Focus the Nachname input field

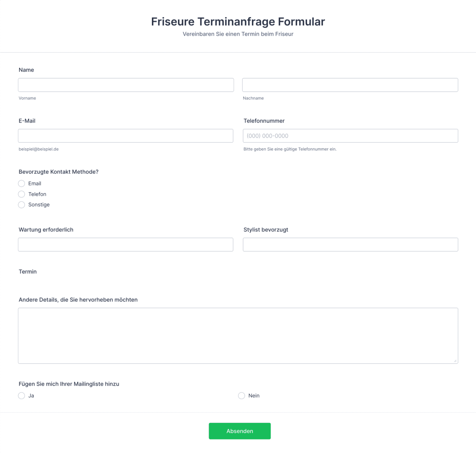click(350, 85)
